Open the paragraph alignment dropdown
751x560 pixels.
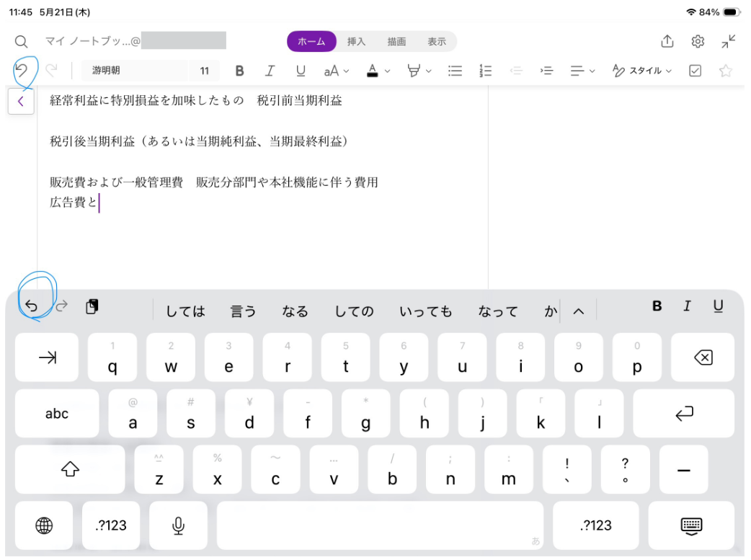tap(582, 71)
